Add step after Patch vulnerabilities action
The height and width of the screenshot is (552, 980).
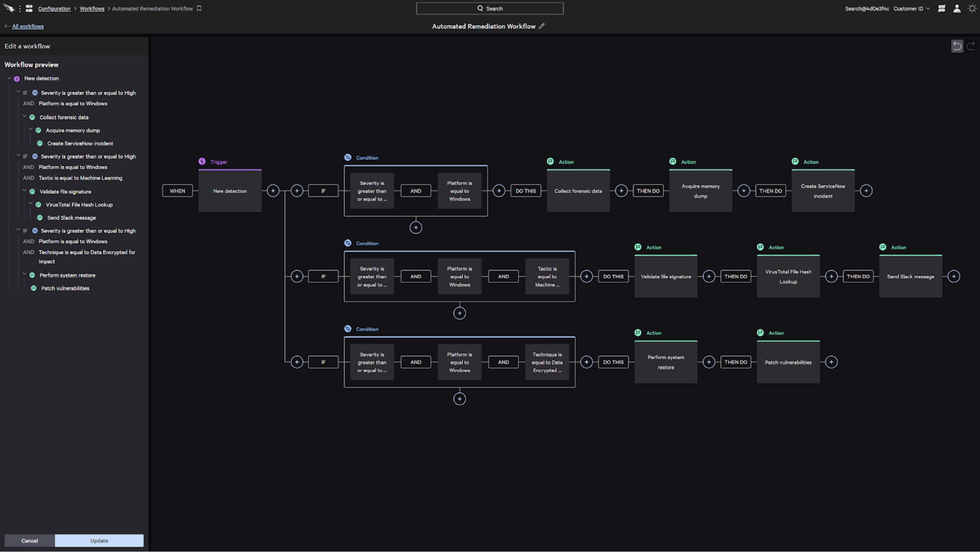click(x=831, y=362)
